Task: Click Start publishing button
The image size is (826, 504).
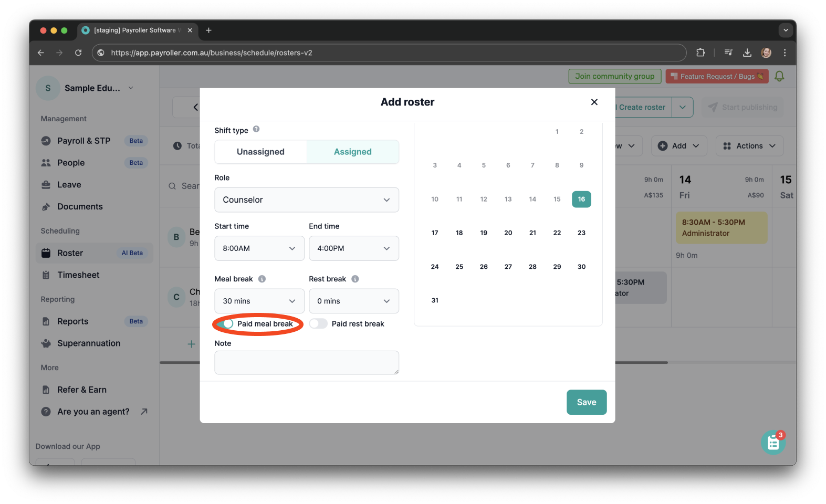Action: [x=743, y=107]
